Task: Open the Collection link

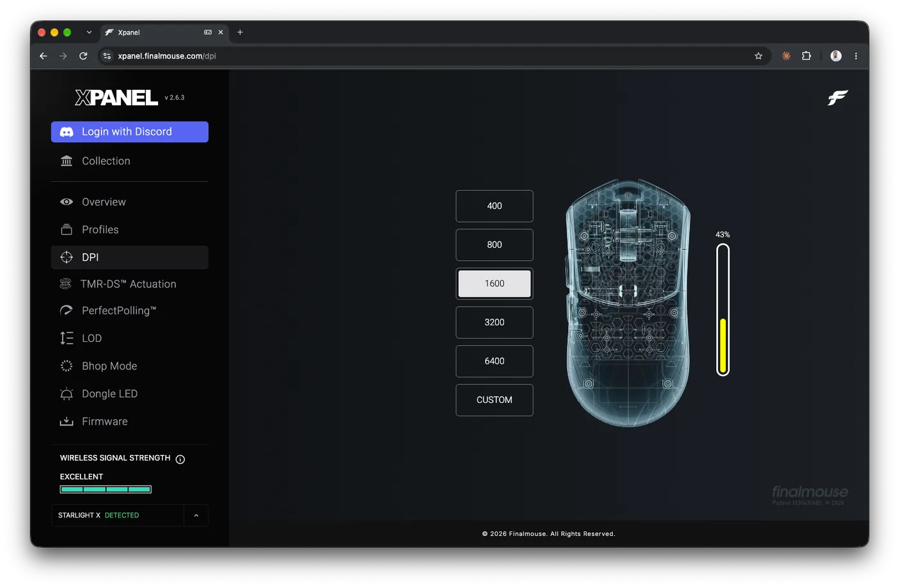Action: coord(130,161)
